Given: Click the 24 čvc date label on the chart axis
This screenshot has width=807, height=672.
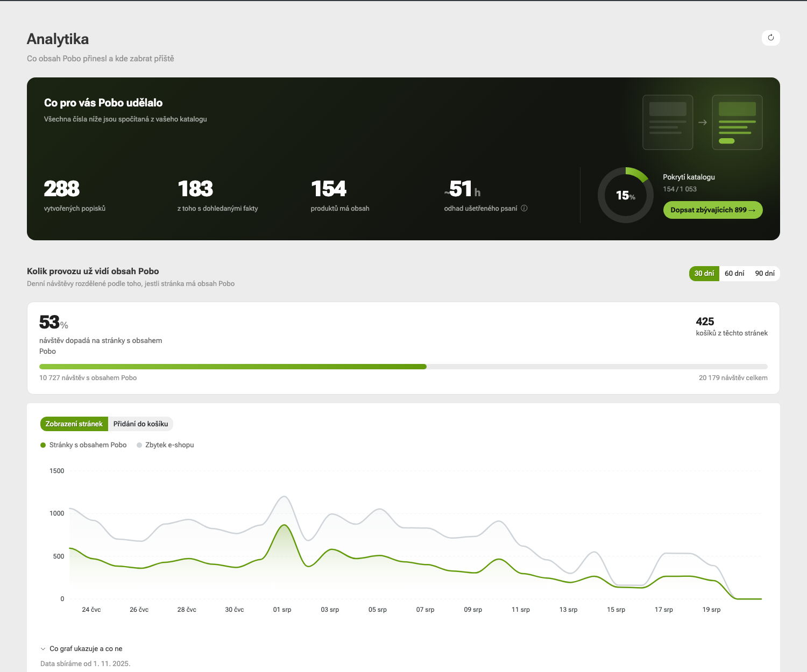Looking at the screenshot, I should [91, 610].
